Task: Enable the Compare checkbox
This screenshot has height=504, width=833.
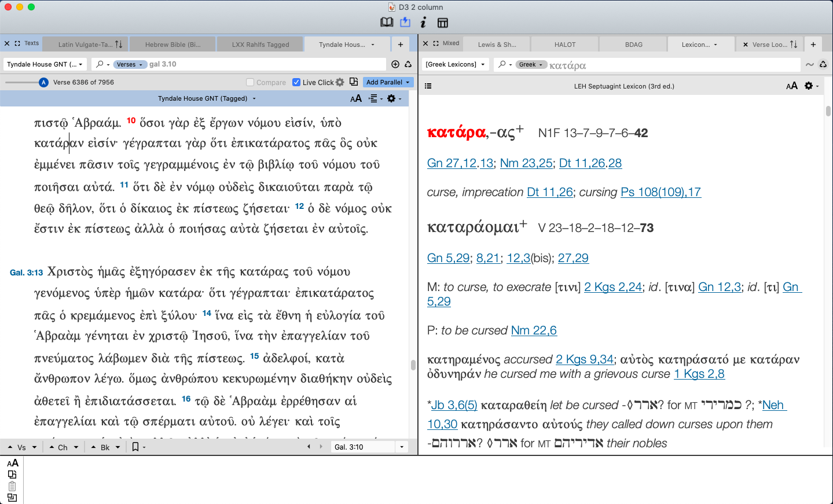Action: click(250, 82)
